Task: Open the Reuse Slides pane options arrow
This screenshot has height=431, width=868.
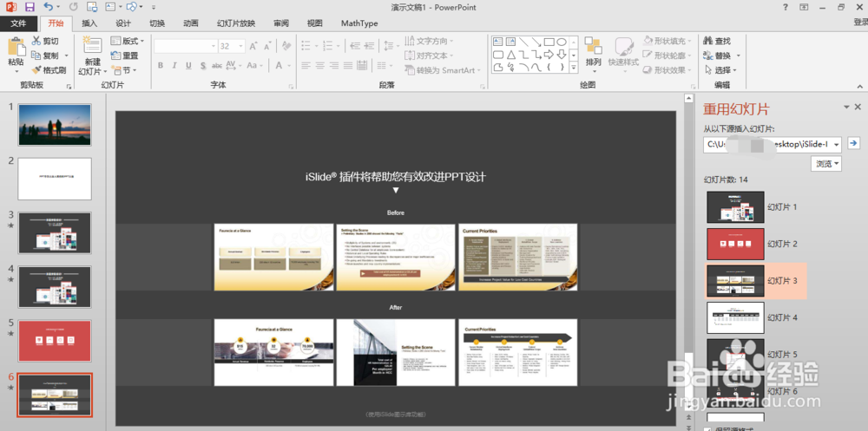Action: point(846,107)
